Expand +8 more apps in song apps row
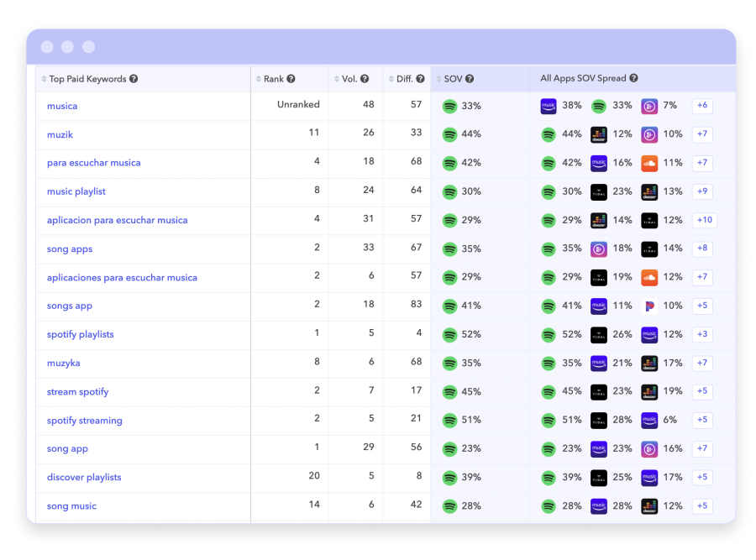Image resolution: width=756 pixels, height=560 pixels. click(702, 249)
